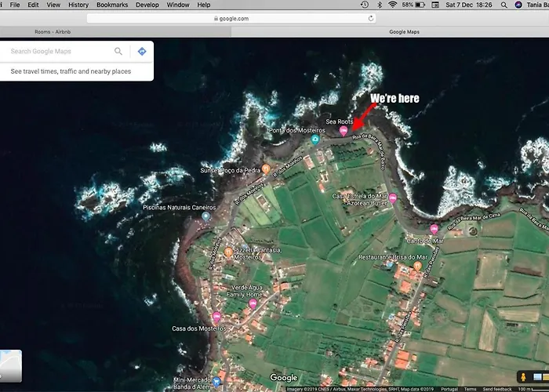Click the Sea Roots lodging pin

pos(343,131)
